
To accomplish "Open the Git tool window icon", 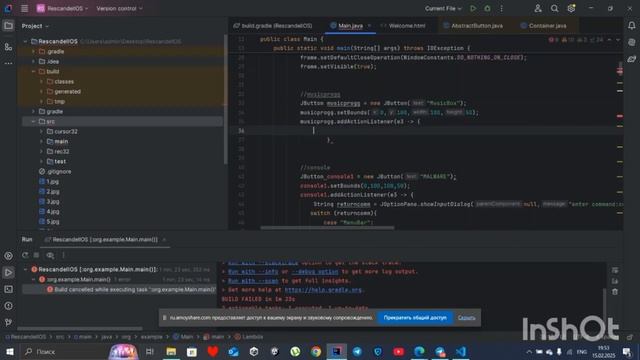I will [x=8, y=322].
